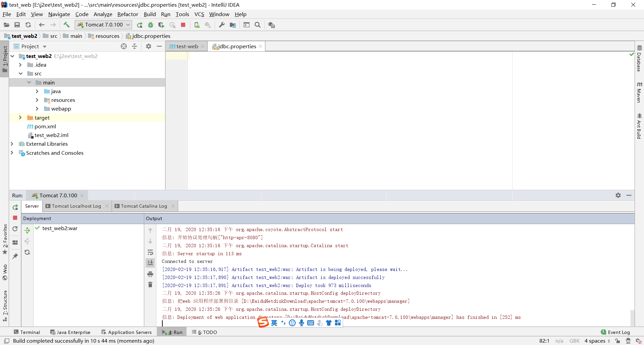Click the Debug bug toolbar icon
This screenshot has height=345, width=644.
(151, 25)
